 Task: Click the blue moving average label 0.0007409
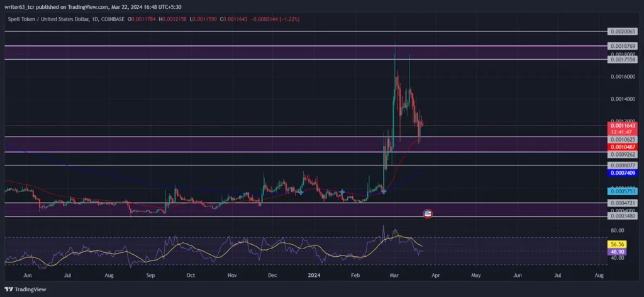[x=623, y=173]
